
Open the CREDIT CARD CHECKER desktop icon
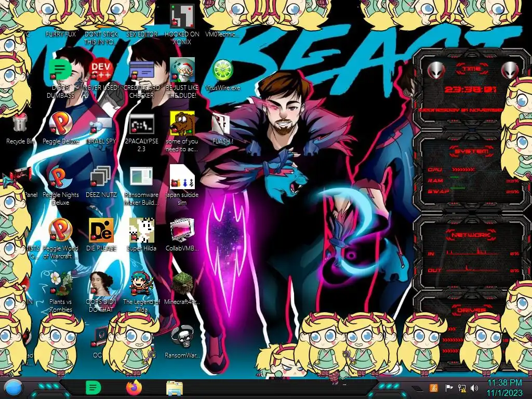tap(141, 70)
